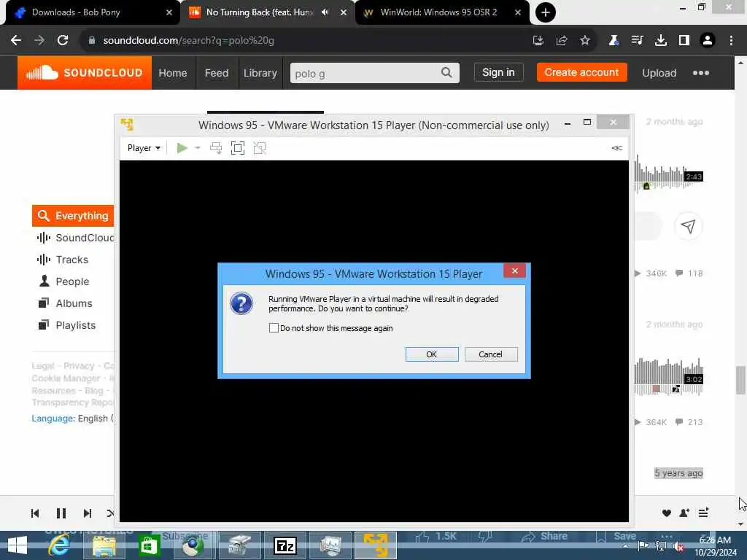This screenshot has height=560, width=747.
Task: Open the Player dropdown menu
Action: click(144, 148)
